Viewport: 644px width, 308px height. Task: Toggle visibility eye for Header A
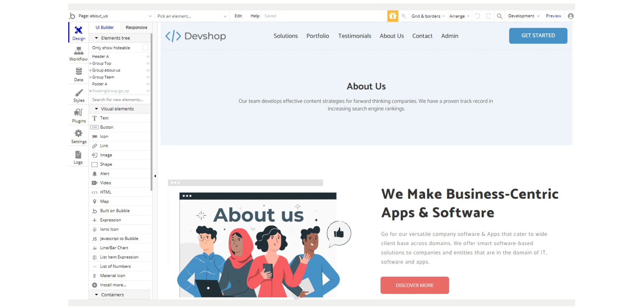point(148,56)
